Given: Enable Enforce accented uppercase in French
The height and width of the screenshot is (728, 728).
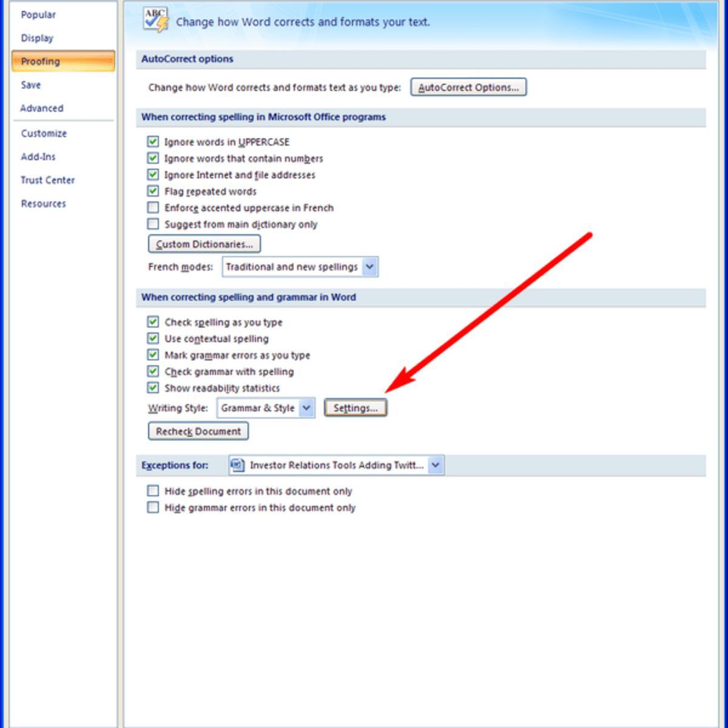Looking at the screenshot, I should [x=153, y=207].
